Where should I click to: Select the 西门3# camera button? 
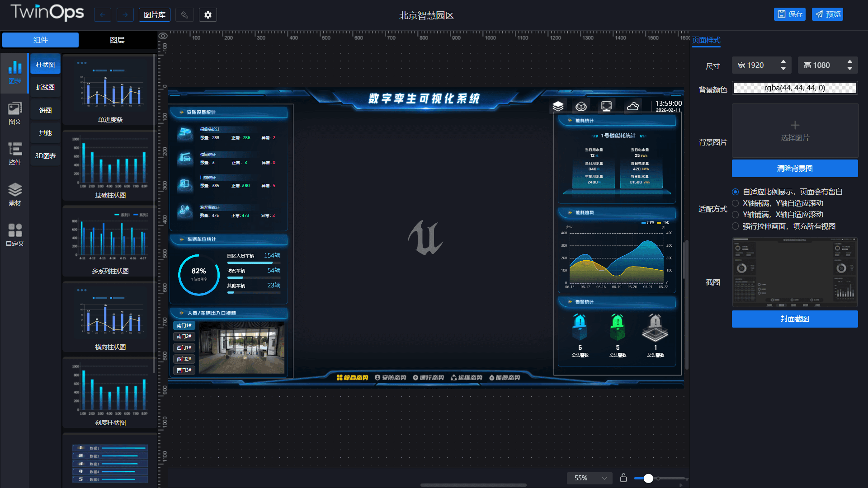point(184,371)
